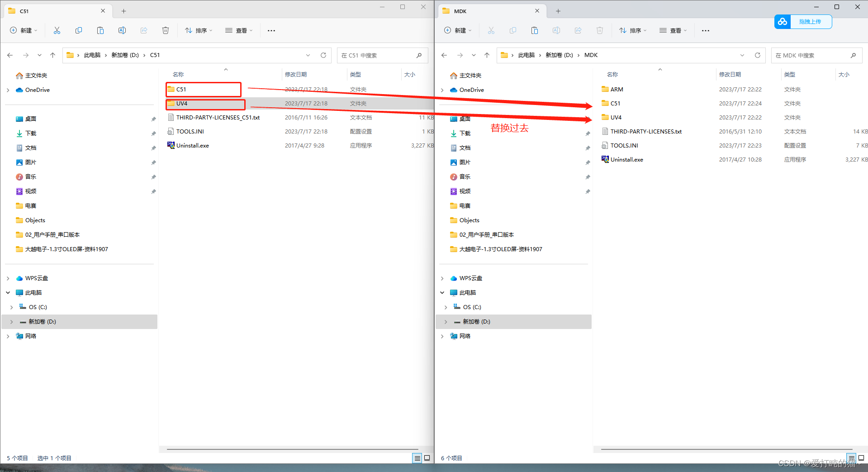868x472 pixels.
Task: Go up one level in C51 window
Action: pos(52,55)
